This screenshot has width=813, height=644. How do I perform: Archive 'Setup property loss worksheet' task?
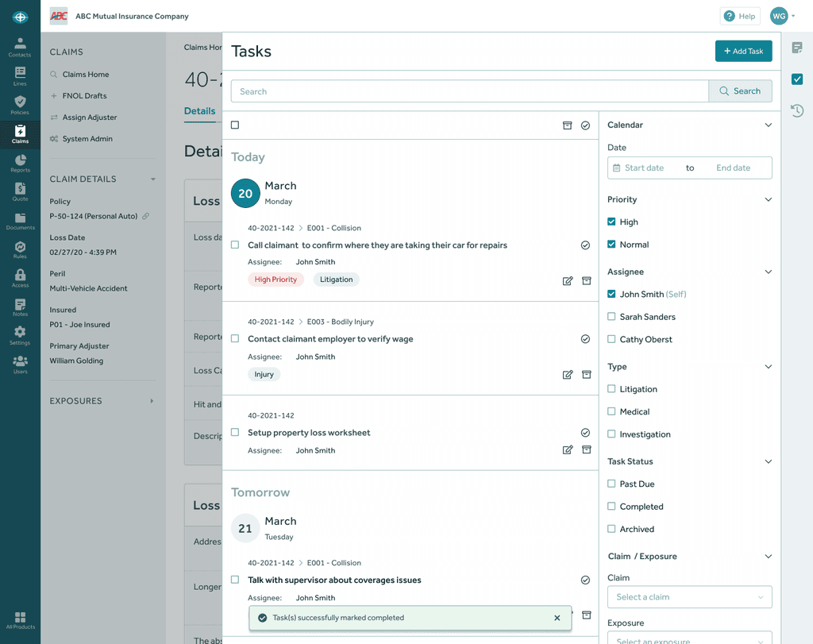pos(587,449)
